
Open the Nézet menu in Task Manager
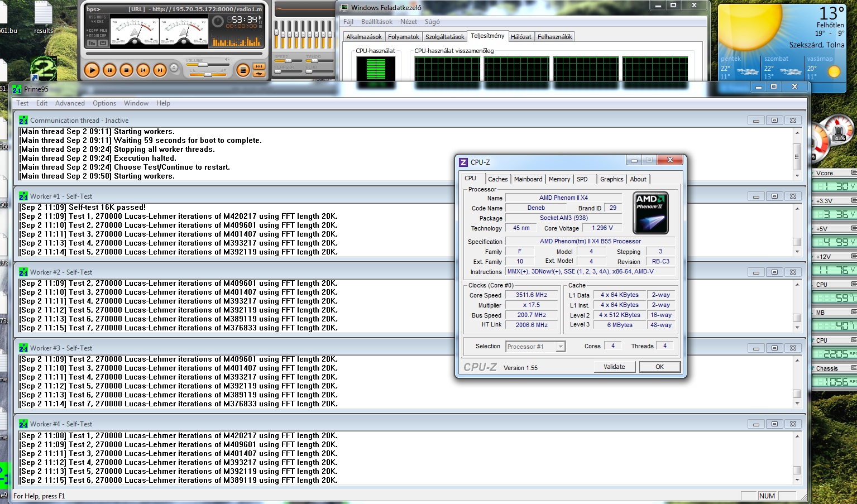pyautogui.click(x=409, y=22)
